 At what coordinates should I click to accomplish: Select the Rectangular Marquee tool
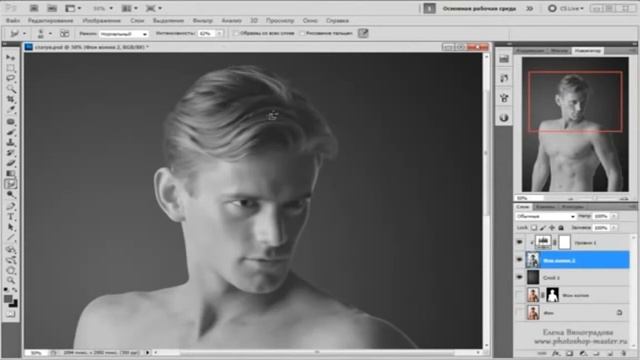point(11,68)
